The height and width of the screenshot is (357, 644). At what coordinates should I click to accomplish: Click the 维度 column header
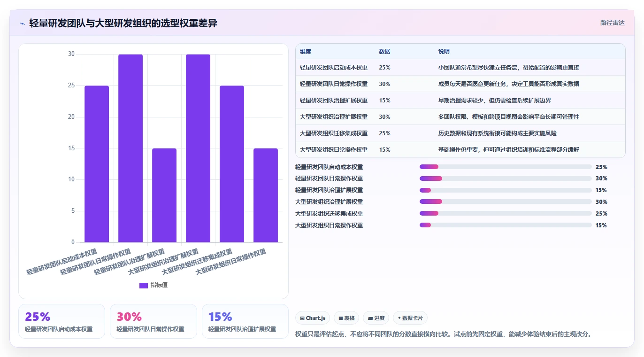coord(306,52)
